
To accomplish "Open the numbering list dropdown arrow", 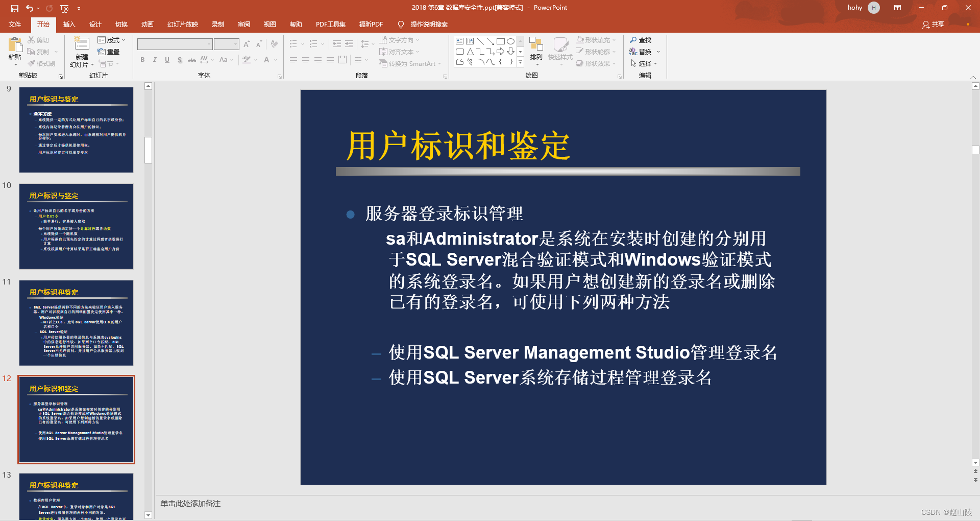I will (323, 44).
